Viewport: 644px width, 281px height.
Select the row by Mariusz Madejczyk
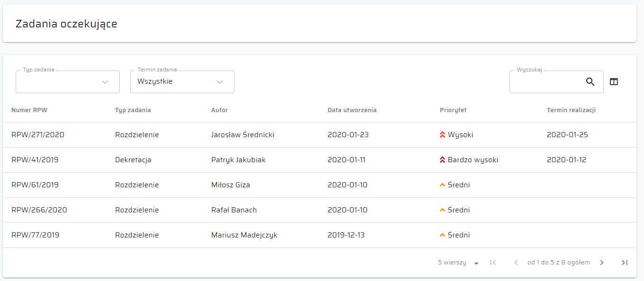[x=244, y=235]
